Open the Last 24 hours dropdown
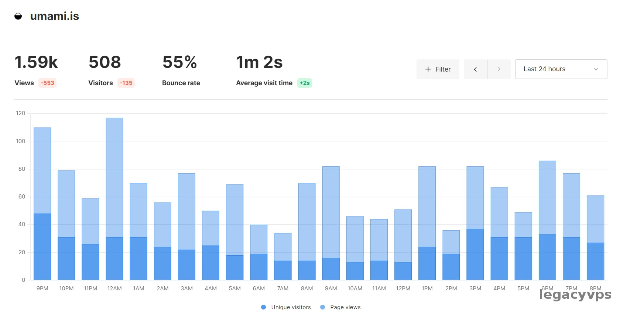The width and height of the screenshot is (644, 318). tap(544, 69)
